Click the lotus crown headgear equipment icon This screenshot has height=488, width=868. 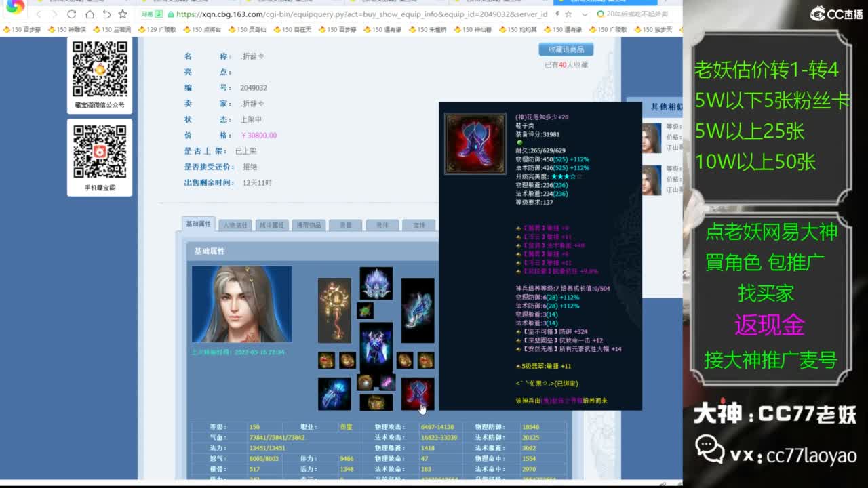(376, 283)
